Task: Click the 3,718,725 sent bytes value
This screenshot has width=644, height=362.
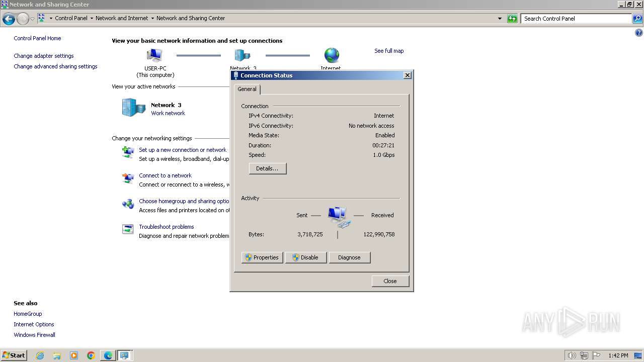Action: [x=310, y=234]
